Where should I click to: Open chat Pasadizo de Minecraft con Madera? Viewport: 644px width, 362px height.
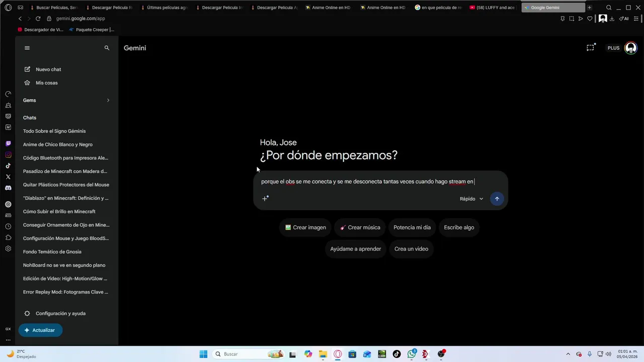tap(66, 171)
